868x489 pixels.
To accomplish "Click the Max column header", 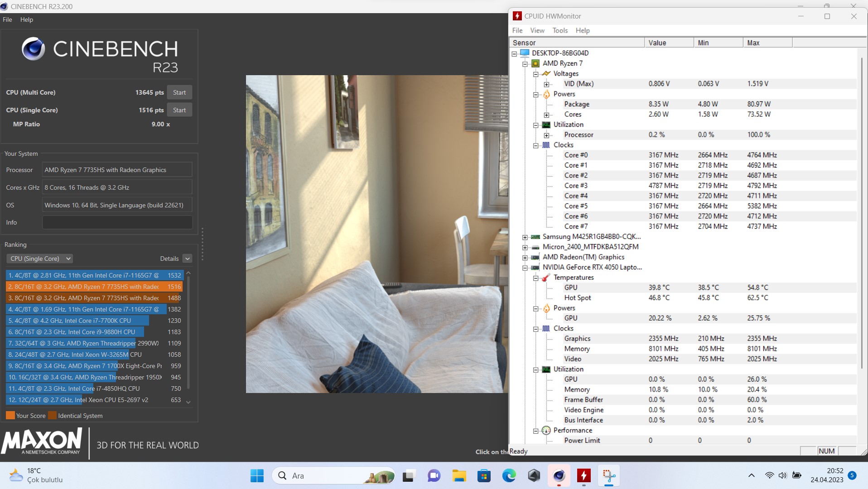I will [768, 43].
